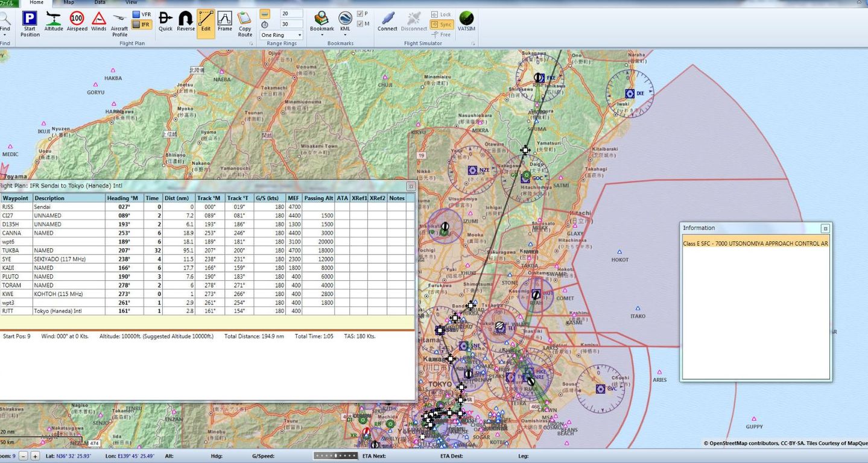Image resolution: width=868 pixels, height=463 pixels.
Task: Expand the KML dropdown menu
Action: 345,35
